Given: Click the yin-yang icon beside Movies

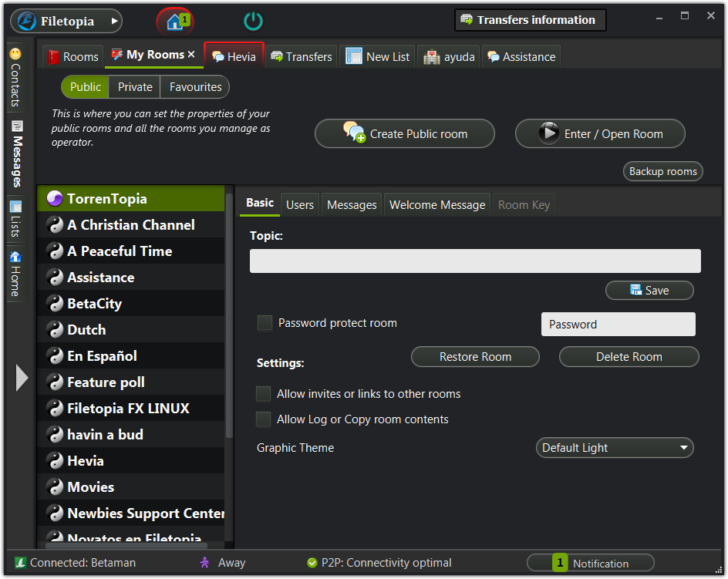Looking at the screenshot, I should tap(56, 487).
